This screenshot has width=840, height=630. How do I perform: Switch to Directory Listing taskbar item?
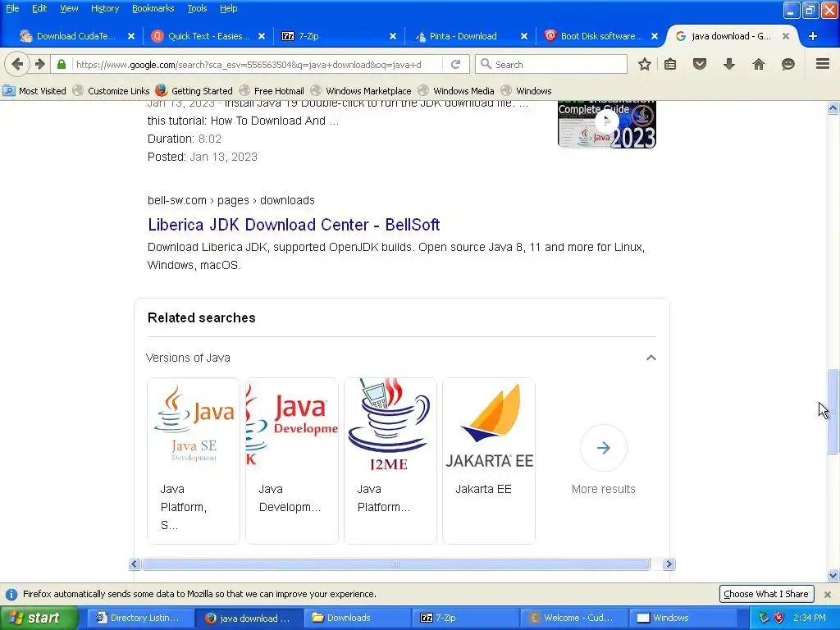click(x=139, y=618)
